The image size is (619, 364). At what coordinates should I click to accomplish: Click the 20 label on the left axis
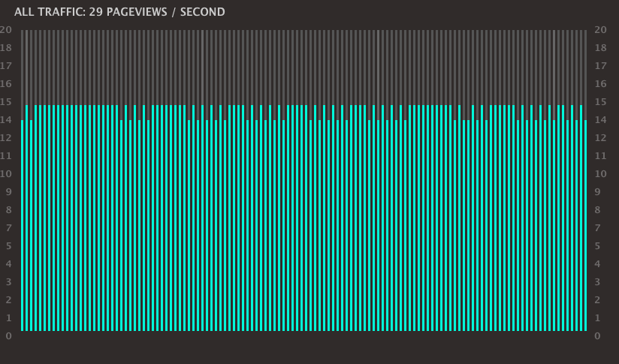tap(6, 30)
